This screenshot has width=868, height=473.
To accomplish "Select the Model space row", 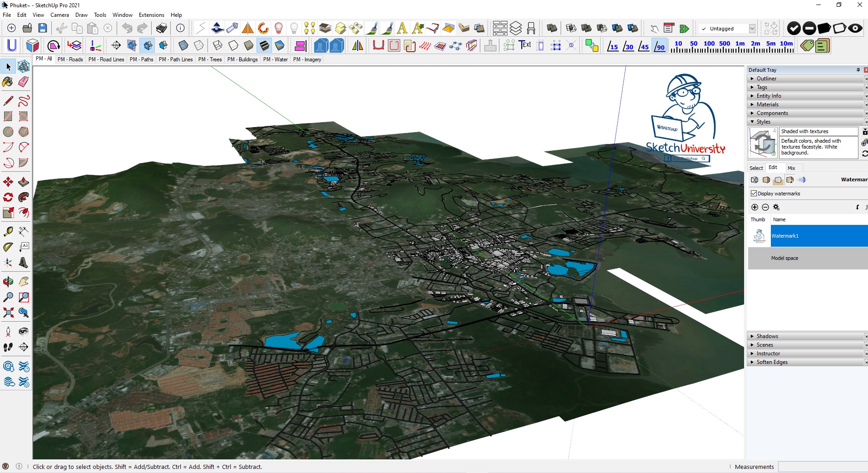I will coord(808,258).
